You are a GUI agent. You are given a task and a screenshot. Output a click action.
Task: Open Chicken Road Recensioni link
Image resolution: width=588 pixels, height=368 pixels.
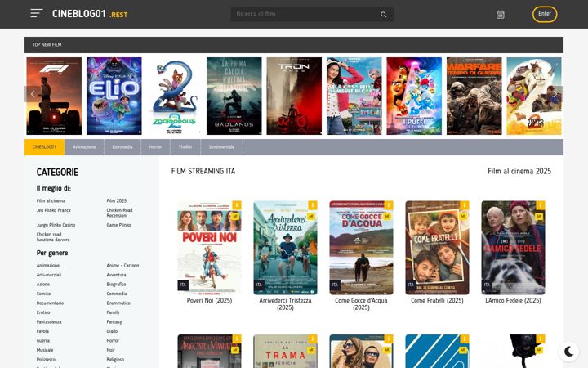coord(119,213)
